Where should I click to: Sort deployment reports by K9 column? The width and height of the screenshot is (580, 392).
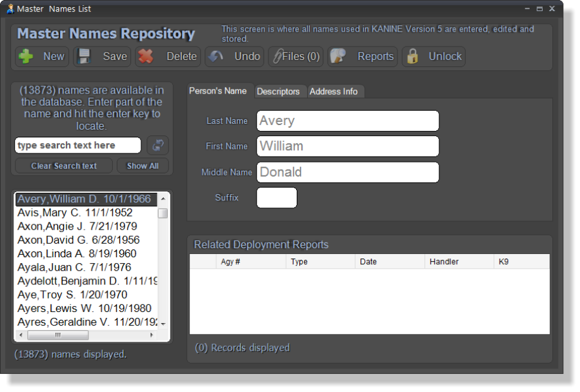[x=521, y=262]
